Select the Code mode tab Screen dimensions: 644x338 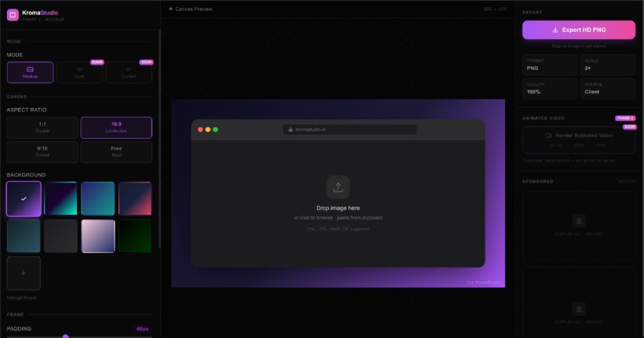[x=79, y=72]
